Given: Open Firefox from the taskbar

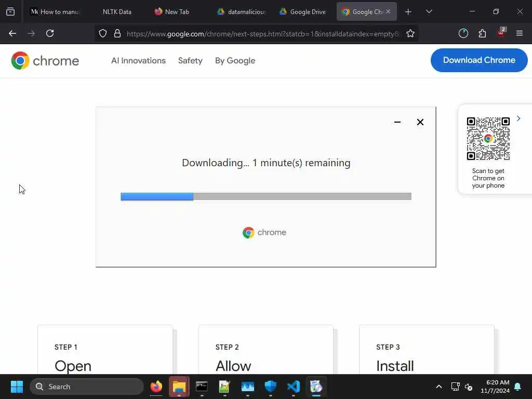Looking at the screenshot, I should click(156, 387).
